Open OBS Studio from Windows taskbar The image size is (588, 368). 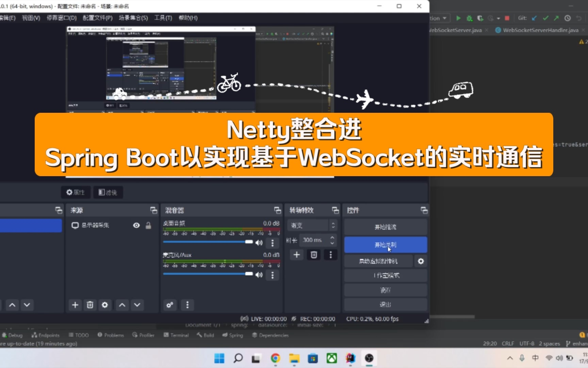tap(369, 358)
